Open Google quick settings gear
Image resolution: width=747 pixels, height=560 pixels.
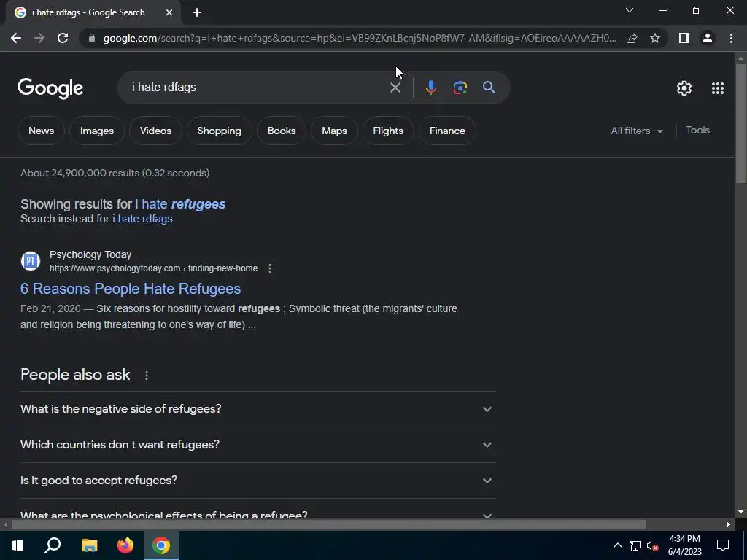(x=684, y=88)
